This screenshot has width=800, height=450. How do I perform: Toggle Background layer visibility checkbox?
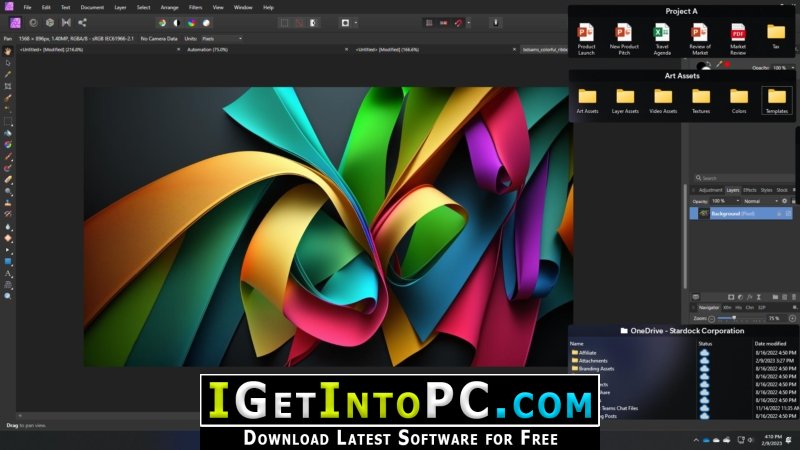[x=788, y=214]
